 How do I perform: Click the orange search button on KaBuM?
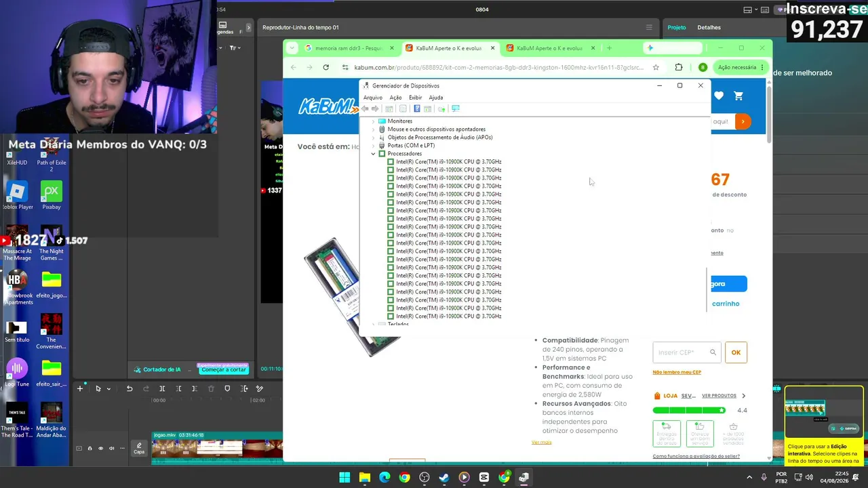pos(743,121)
